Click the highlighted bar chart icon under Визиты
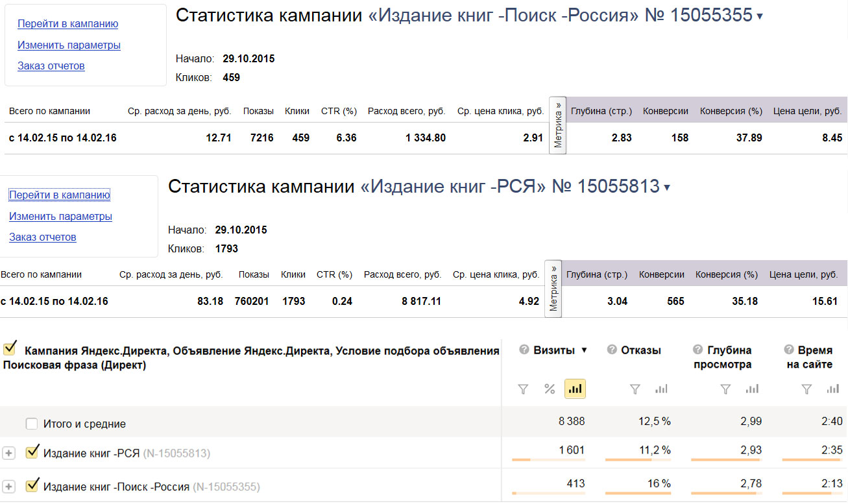This screenshot has width=848, height=504. (575, 389)
